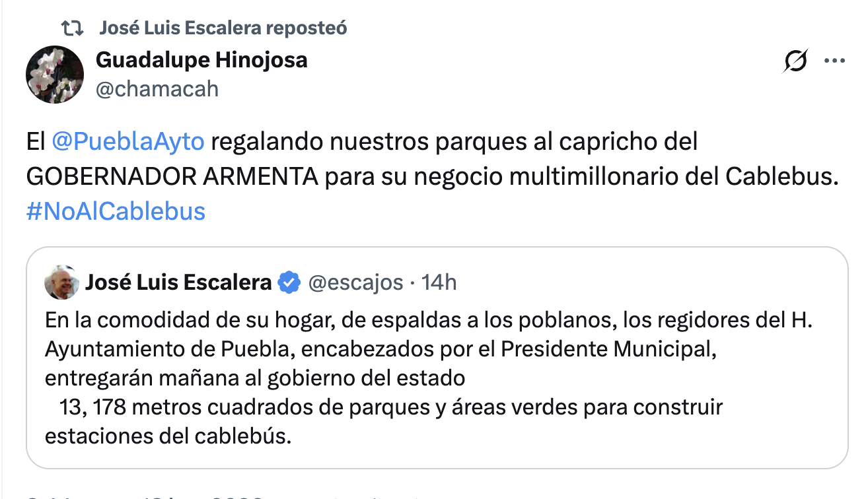This screenshot has height=499, width=868.
Task: Open the @PueblaAyto mention
Action: pos(128,143)
